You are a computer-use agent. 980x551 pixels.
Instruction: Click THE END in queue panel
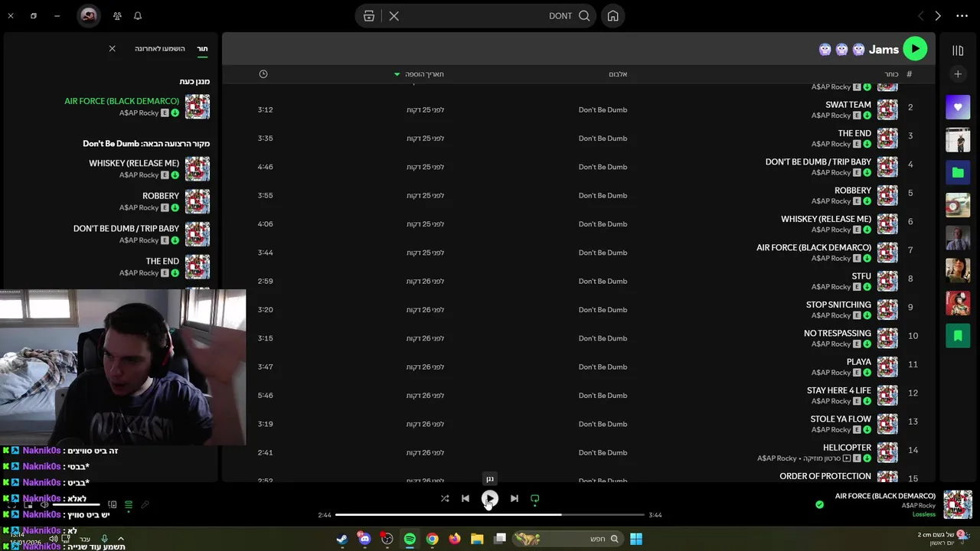[162, 261]
